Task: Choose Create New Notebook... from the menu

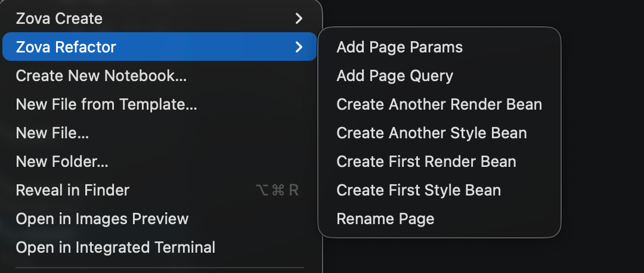Action: tap(101, 76)
